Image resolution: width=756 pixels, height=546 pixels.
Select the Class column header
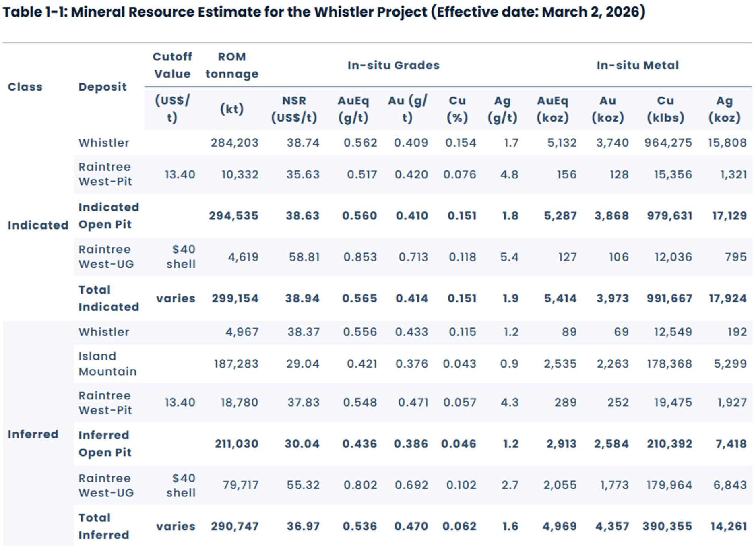[25, 87]
